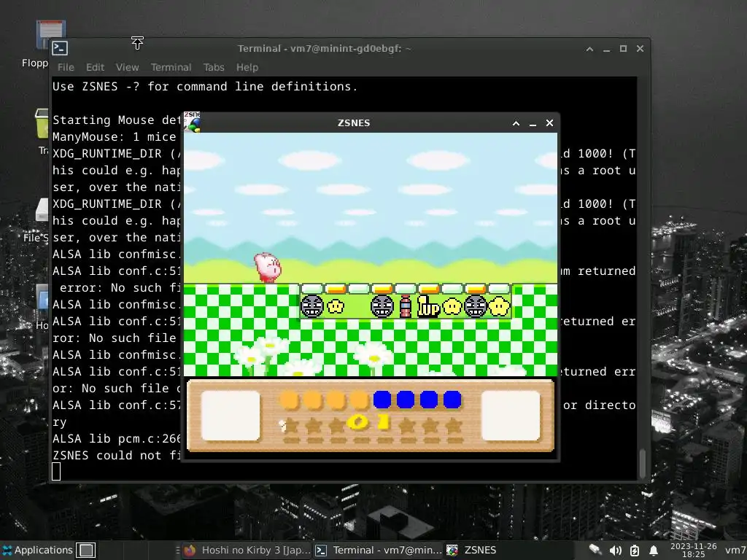The height and width of the screenshot is (560, 747).
Task: Open the Tabs menu in Terminal
Action: tap(214, 67)
